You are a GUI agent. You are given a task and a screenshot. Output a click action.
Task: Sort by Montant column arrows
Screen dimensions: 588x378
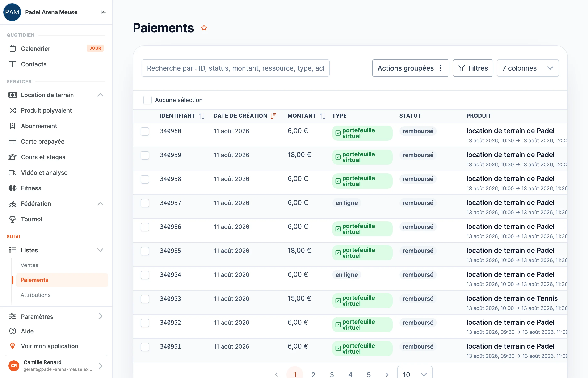pyautogui.click(x=323, y=116)
